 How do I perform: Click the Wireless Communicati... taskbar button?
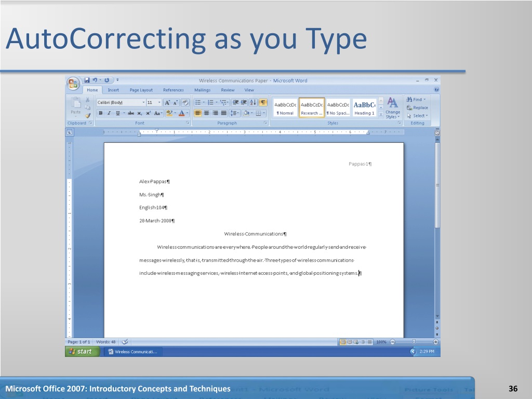coord(133,352)
